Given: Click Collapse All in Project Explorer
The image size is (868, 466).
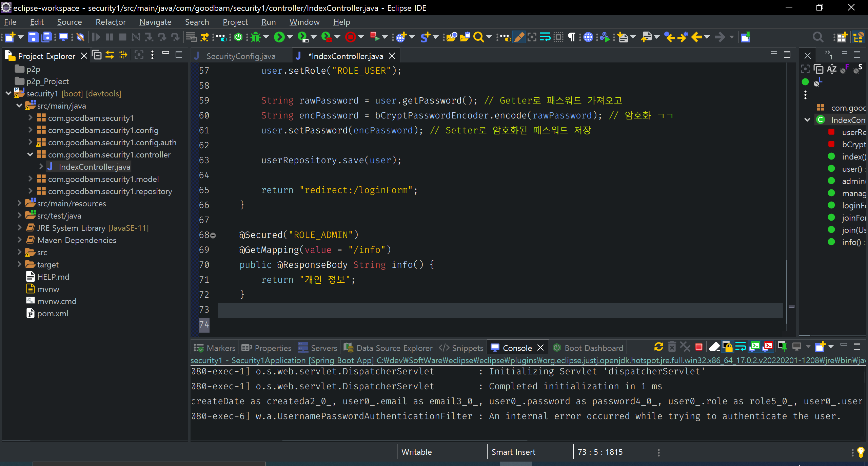Looking at the screenshot, I should pos(97,55).
